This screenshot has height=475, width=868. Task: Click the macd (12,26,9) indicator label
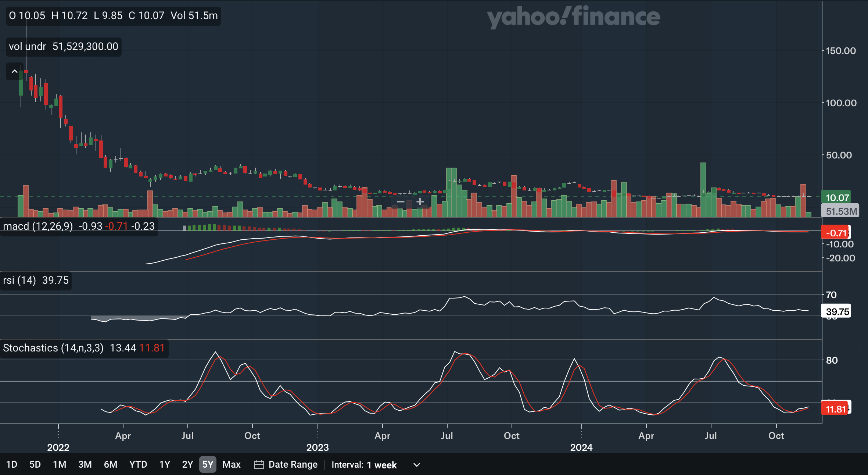pyautogui.click(x=38, y=226)
